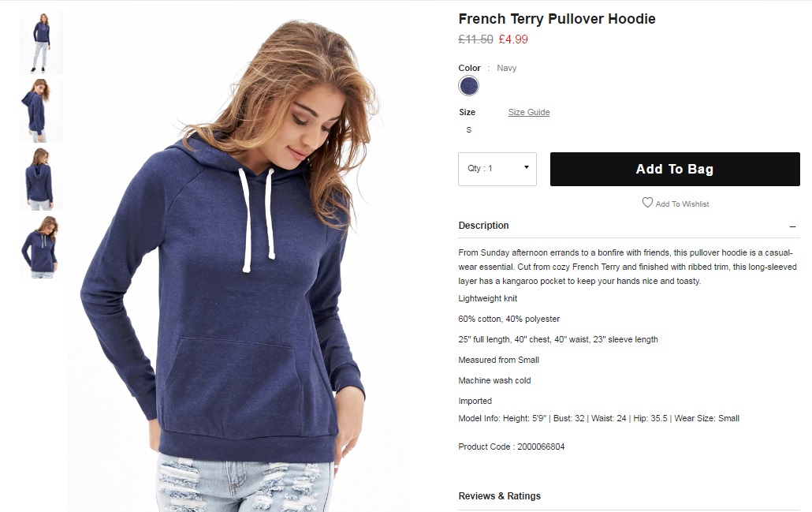The width and height of the screenshot is (812, 512).
Task: View the back-view hoodie thumbnail
Action: (x=42, y=179)
